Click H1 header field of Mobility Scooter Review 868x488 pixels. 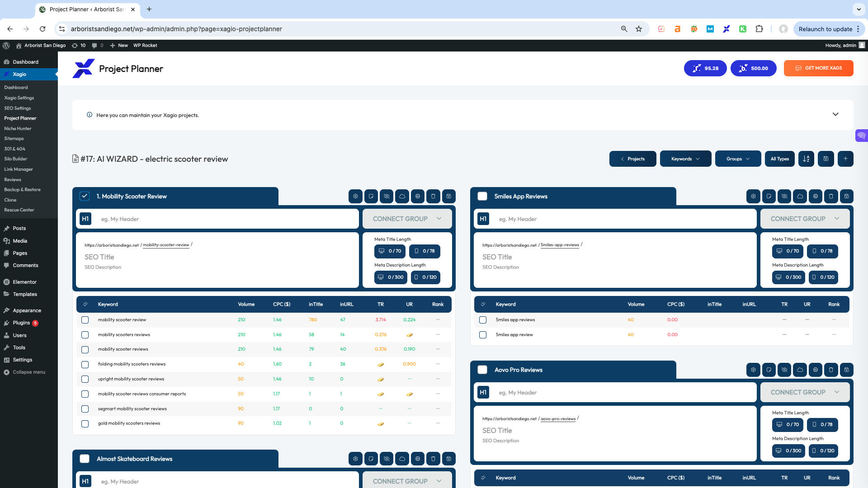[x=217, y=219]
